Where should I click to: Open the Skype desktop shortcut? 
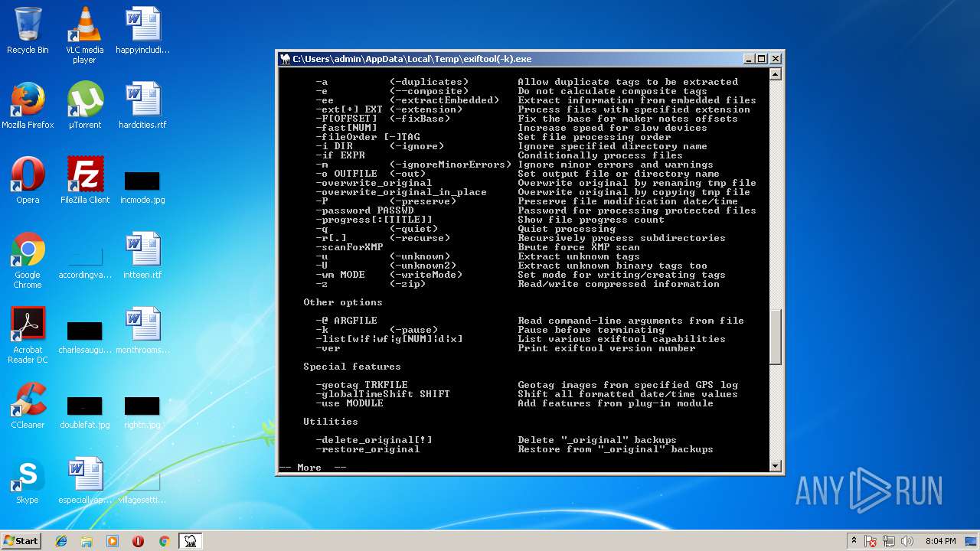[x=28, y=481]
